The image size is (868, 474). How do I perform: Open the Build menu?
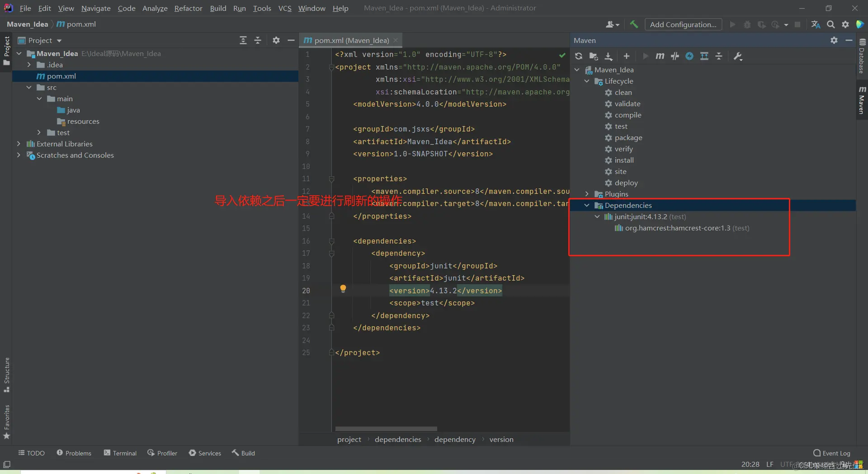218,8
